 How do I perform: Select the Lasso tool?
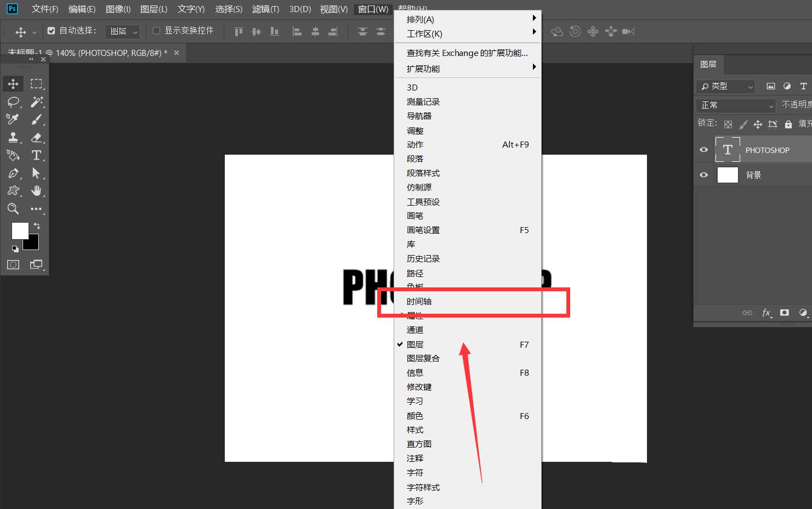pos(13,102)
